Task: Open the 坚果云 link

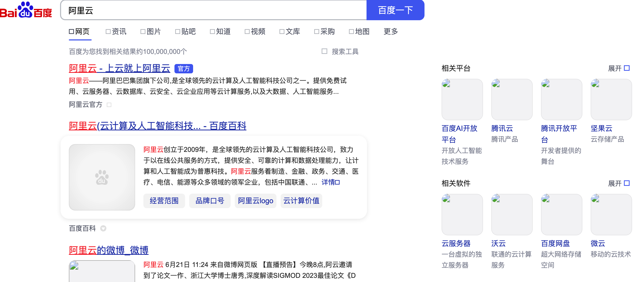Action: [x=602, y=128]
